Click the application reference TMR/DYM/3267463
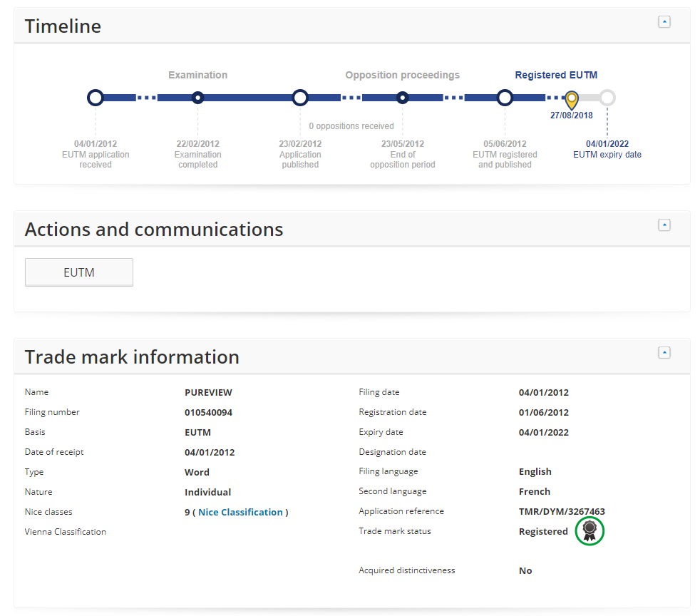700x616 pixels. point(562,511)
